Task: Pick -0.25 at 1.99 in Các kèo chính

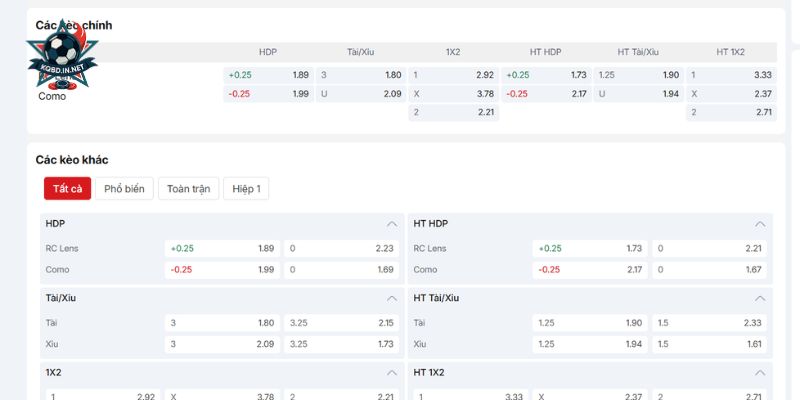Action: click(268, 94)
